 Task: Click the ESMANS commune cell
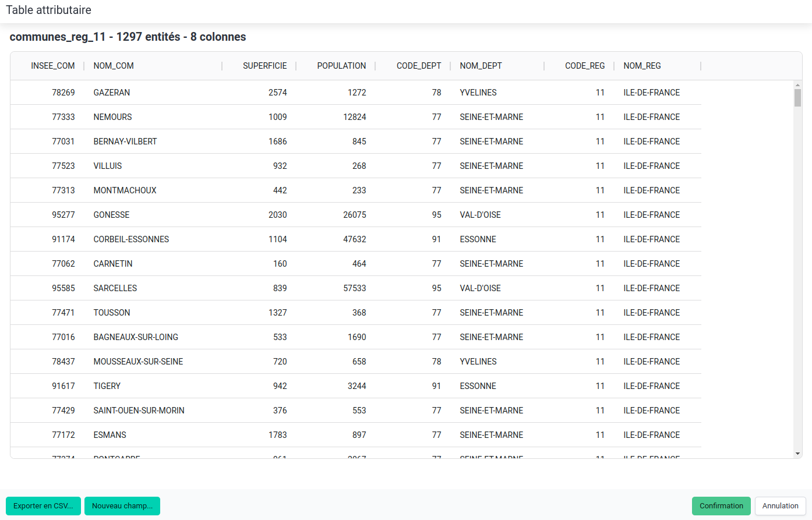(x=110, y=435)
